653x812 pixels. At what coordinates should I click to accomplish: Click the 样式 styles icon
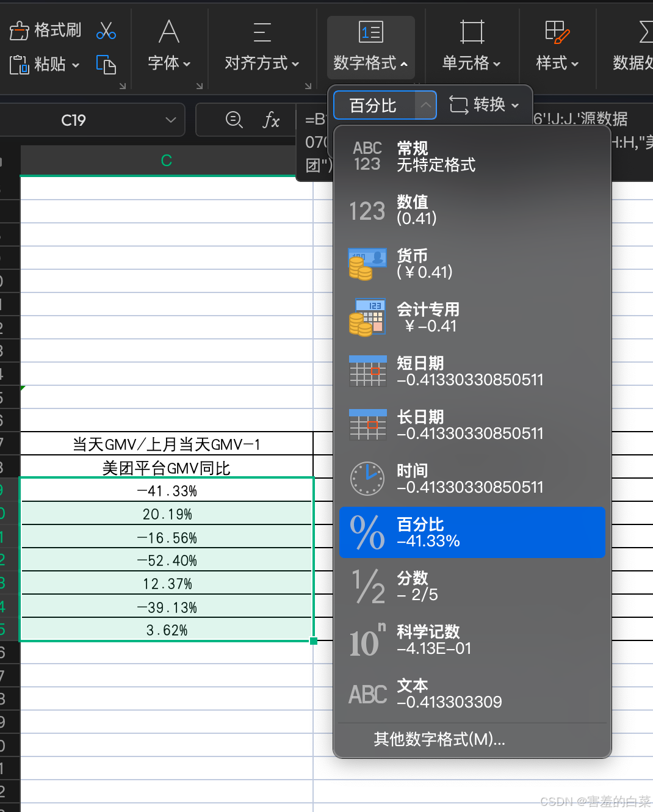557,32
